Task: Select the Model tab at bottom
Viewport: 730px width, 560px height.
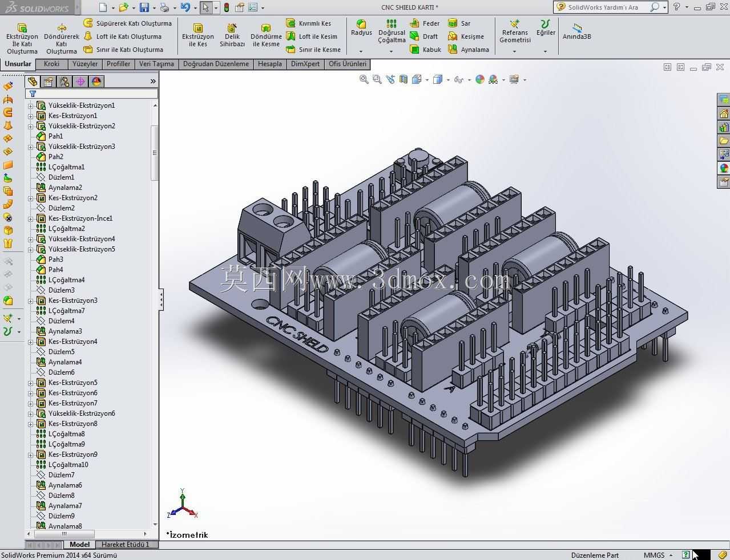Action: pyautogui.click(x=79, y=545)
